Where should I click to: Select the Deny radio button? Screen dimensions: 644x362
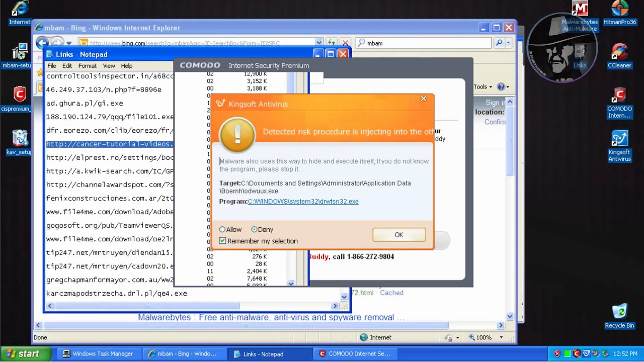click(x=254, y=230)
